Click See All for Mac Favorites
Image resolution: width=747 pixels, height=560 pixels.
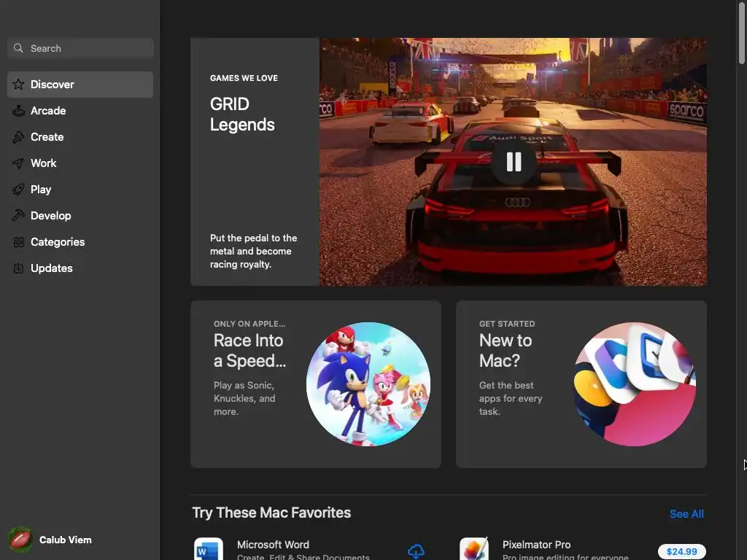686,514
